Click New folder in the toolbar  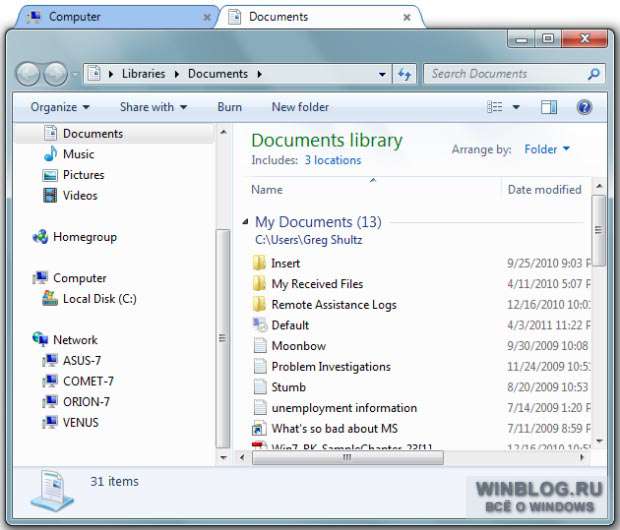(x=300, y=107)
